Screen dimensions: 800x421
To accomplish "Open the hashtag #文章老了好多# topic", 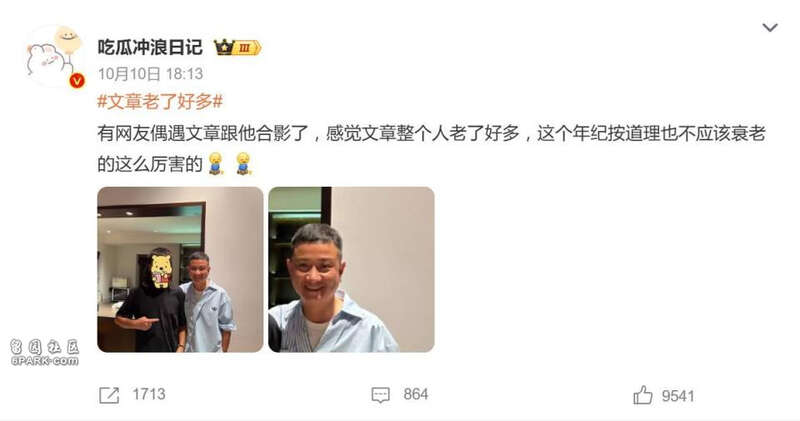I will click(160, 102).
